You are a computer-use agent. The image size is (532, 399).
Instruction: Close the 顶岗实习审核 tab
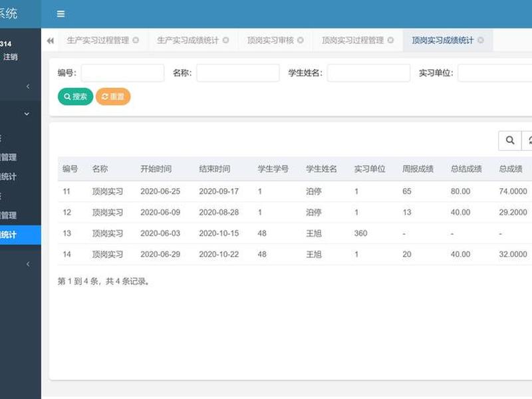301,40
